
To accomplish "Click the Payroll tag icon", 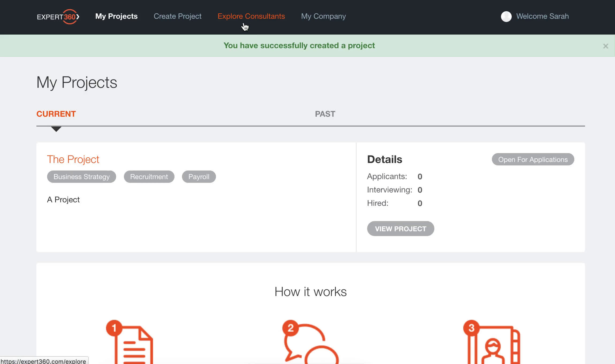I will point(199,176).
